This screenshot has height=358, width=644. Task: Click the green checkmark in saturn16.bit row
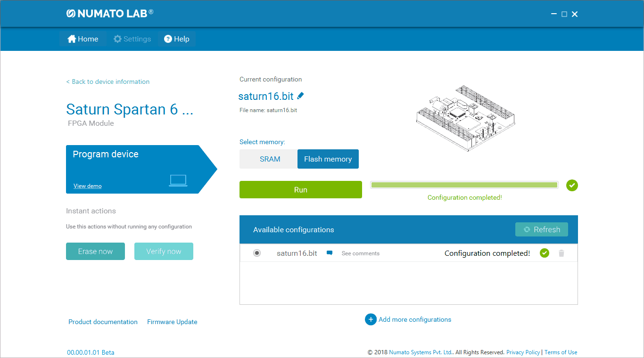click(545, 253)
